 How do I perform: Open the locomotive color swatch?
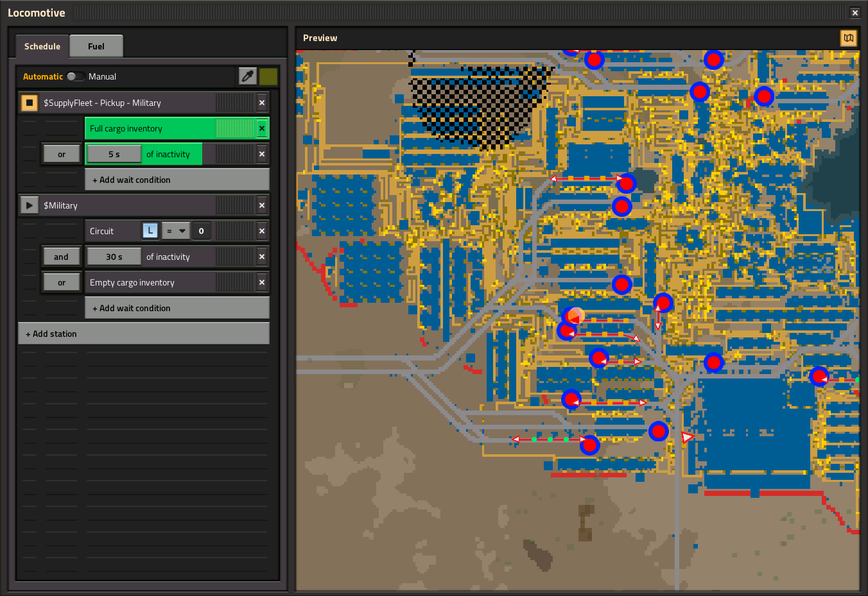point(268,76)
